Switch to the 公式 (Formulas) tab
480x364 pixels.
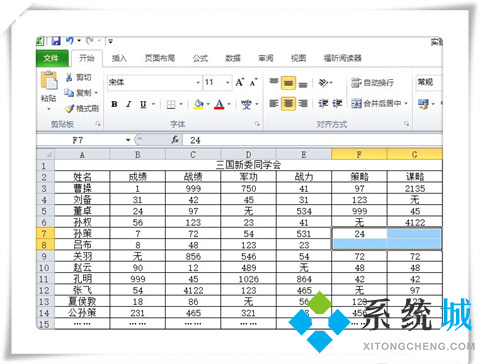[x=200, y=58]
